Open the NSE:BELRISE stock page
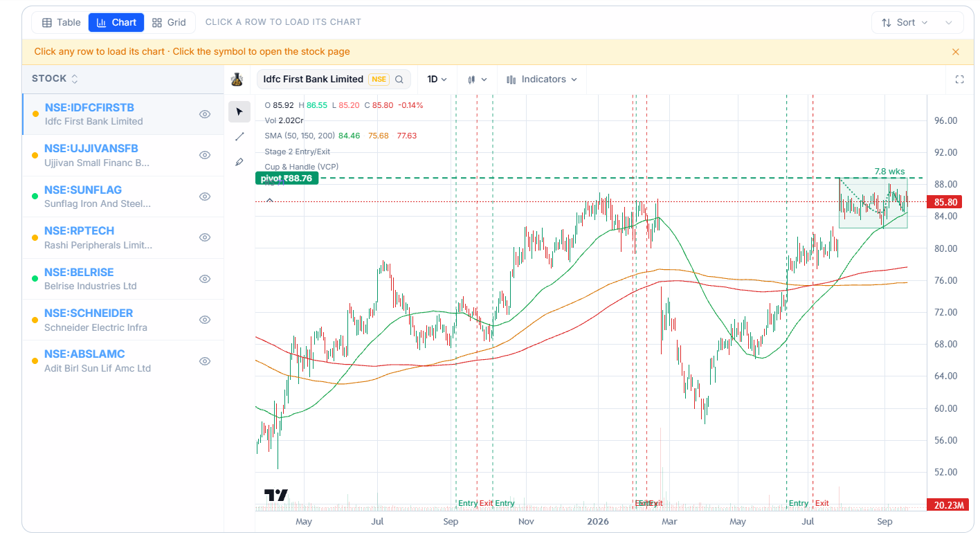The height and width of the screenshot is (537, 980). [x=79, y=272]
